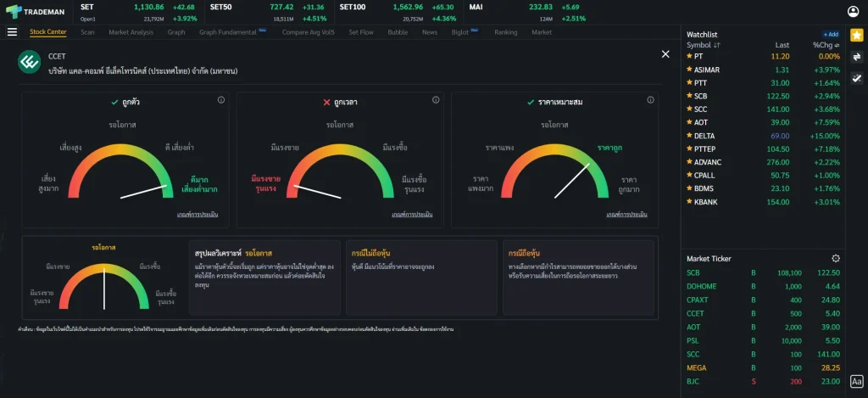Open the user profile account icon
Image resolution: width=868 pixels, height=398 pixels.
[854, 11]
